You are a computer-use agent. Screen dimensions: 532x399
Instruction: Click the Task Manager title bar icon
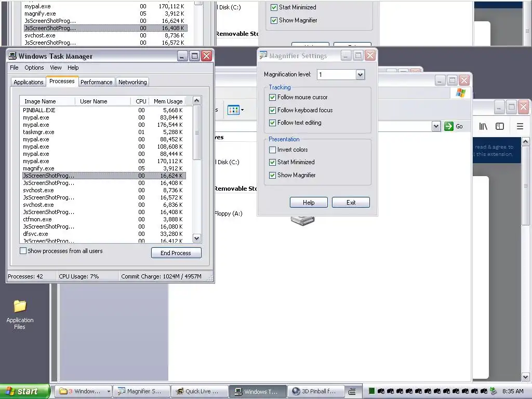pyautogui.click(x=12, y=56)
